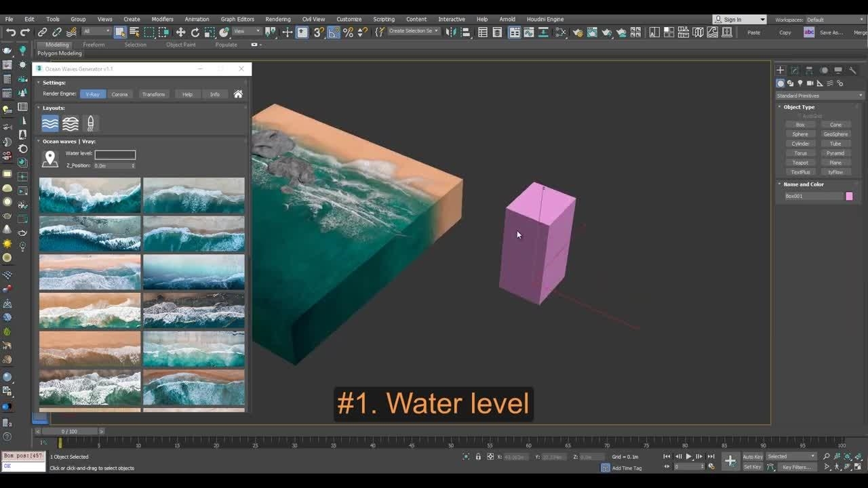Toggle Auto Key animation mode
Image resolution: width=868 pixels, height=488 pixels.
click(x=753, y=457)
